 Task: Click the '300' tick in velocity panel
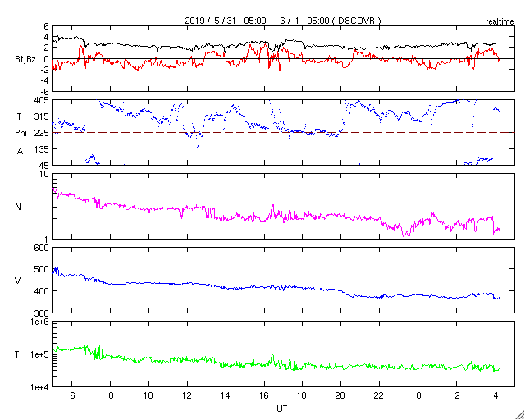[43, 313]
